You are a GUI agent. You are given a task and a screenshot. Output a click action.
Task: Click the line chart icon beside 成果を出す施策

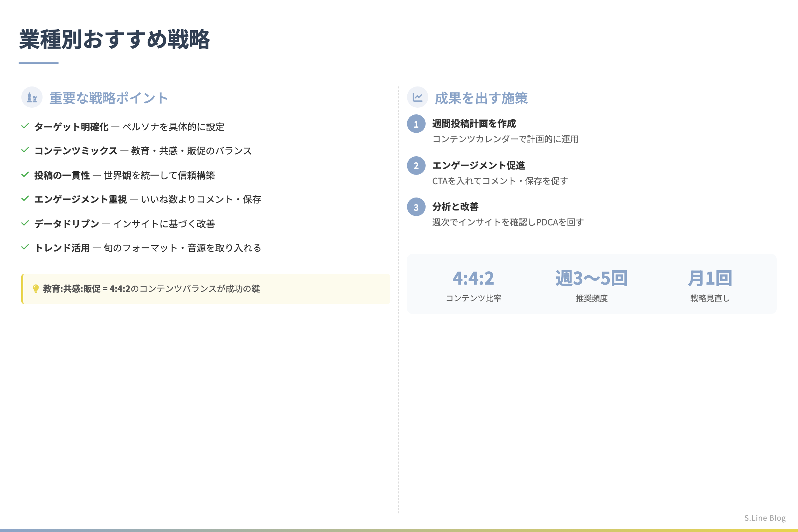coord(417,97)
